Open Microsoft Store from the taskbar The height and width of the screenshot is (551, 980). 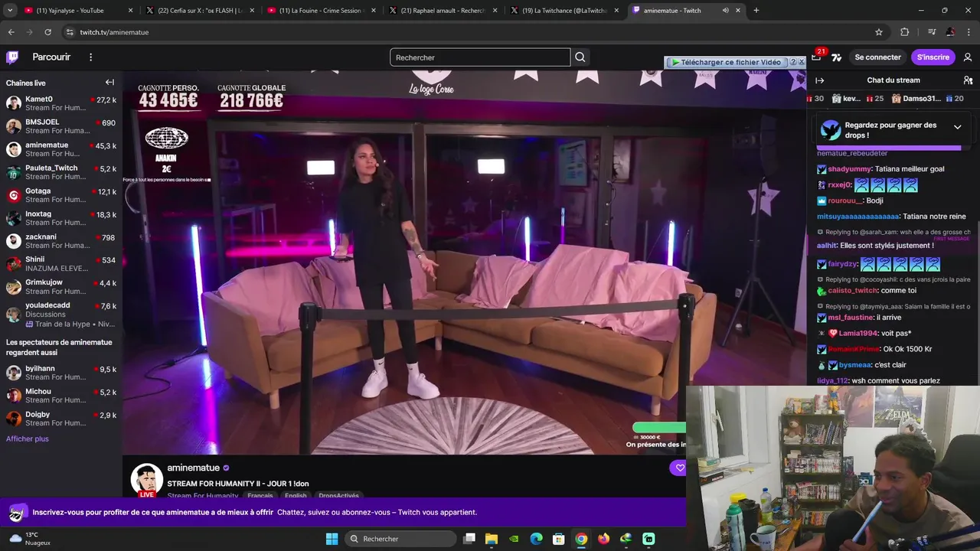tap(559, 539)
